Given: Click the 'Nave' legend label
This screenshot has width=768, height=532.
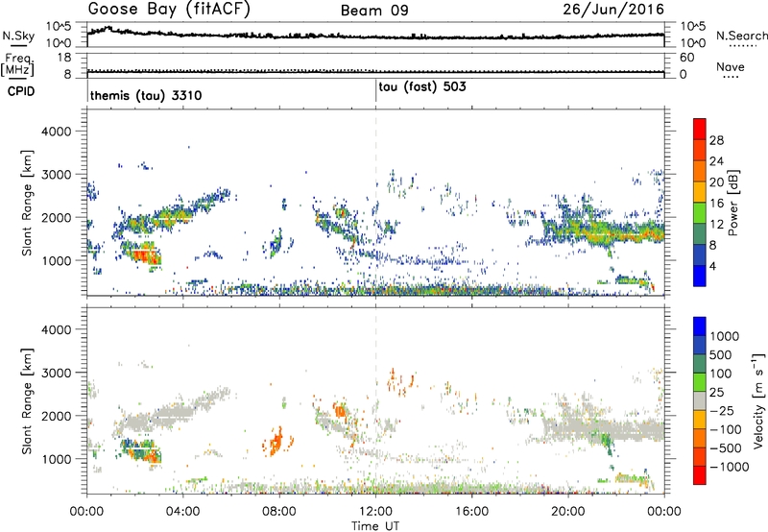Looking at the screenshot, I should (x=731, y=67).
